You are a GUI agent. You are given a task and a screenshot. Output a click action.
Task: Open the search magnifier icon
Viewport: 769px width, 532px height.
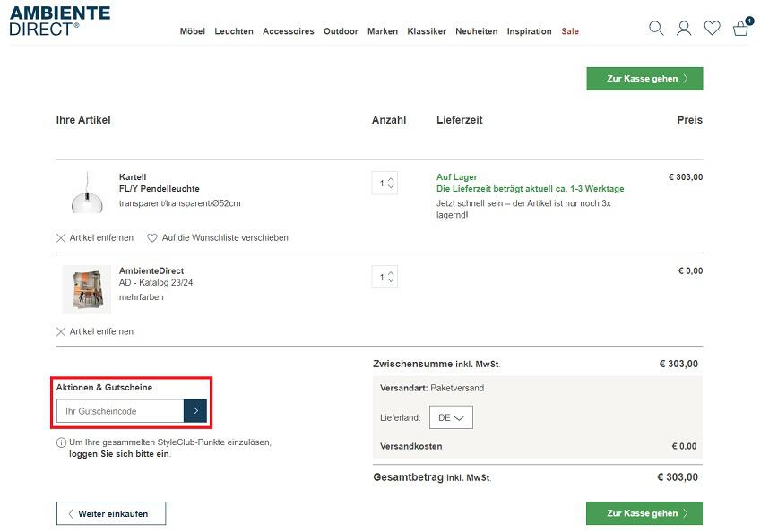(x=656, y=29)
